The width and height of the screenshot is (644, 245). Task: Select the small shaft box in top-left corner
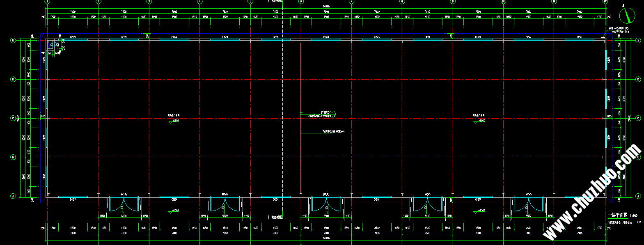point(51,44)
